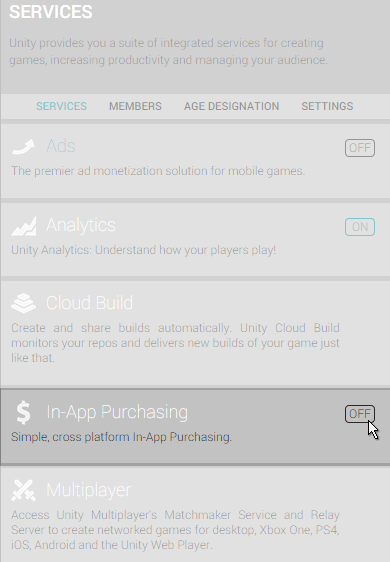Viewport: 390px width, 562px height.
Task: Open the Members tab
Action: click(x=135, y=106)
